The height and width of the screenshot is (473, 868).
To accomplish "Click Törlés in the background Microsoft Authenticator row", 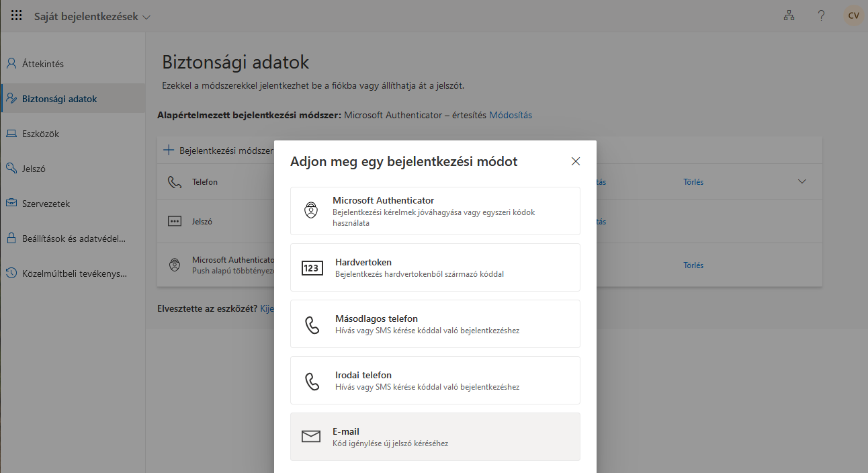I will click(x=693, y=265).
